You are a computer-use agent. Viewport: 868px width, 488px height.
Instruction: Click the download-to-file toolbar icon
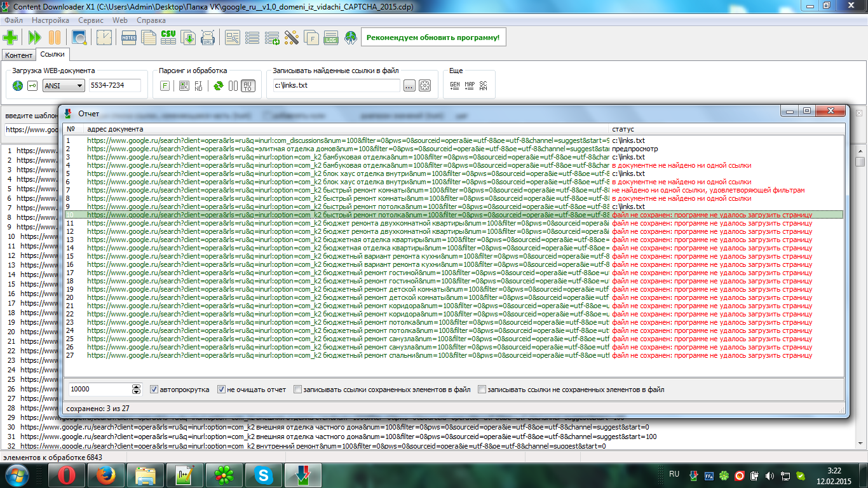(x=188, y=37)
